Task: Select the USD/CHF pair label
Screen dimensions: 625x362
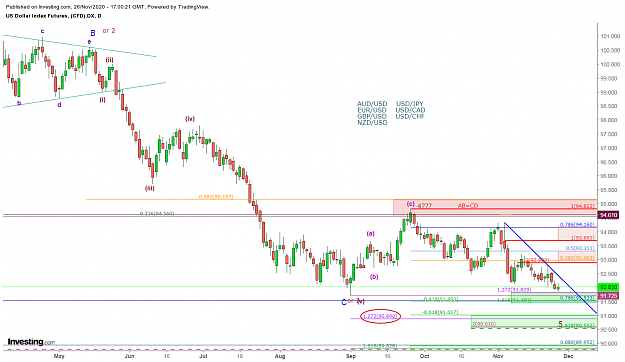Action: coord(410,116)
